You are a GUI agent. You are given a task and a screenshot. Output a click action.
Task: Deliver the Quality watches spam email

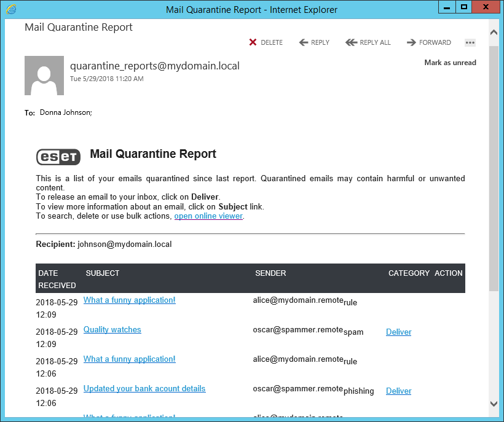coord(398,332)
